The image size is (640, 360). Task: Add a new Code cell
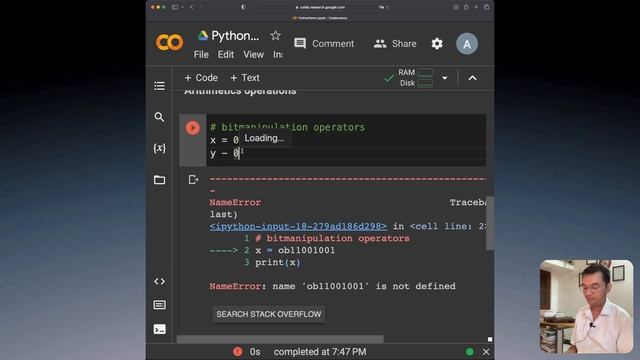(x=201, y=78)
